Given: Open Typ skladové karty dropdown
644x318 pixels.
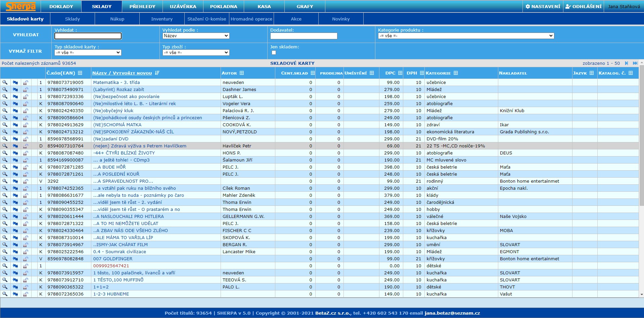Looking at the screenshot, I should point(88,53).
